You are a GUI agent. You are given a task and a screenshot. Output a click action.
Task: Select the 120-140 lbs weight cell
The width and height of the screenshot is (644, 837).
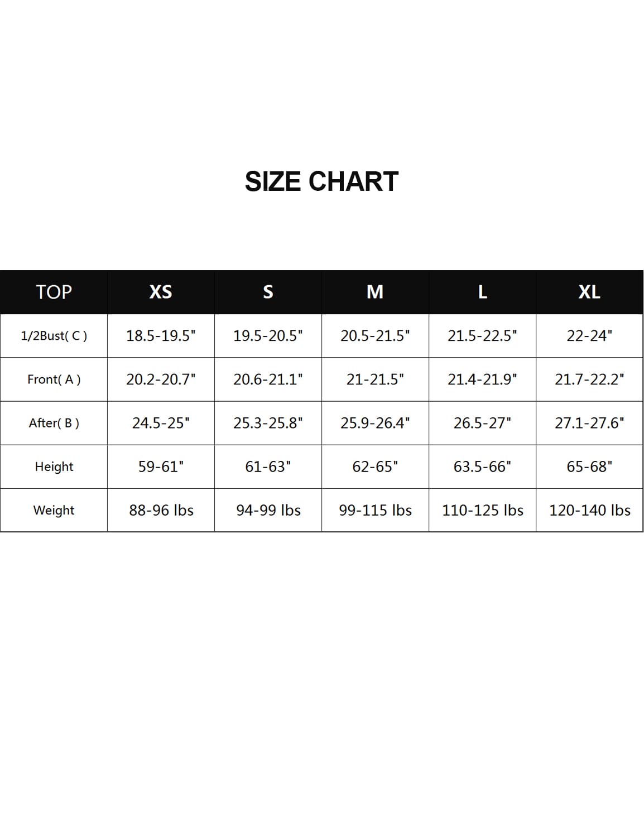click(589, 510)
